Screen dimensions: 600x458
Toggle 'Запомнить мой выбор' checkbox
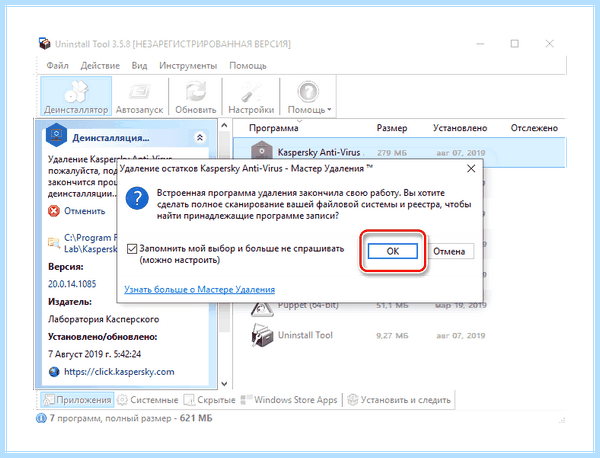click(132, 249)
